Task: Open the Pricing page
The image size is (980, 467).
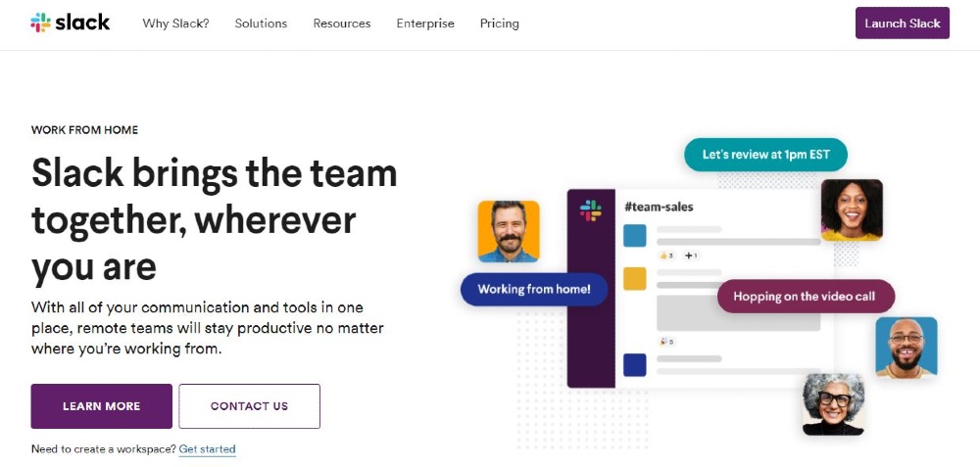Action: point(500,23)
